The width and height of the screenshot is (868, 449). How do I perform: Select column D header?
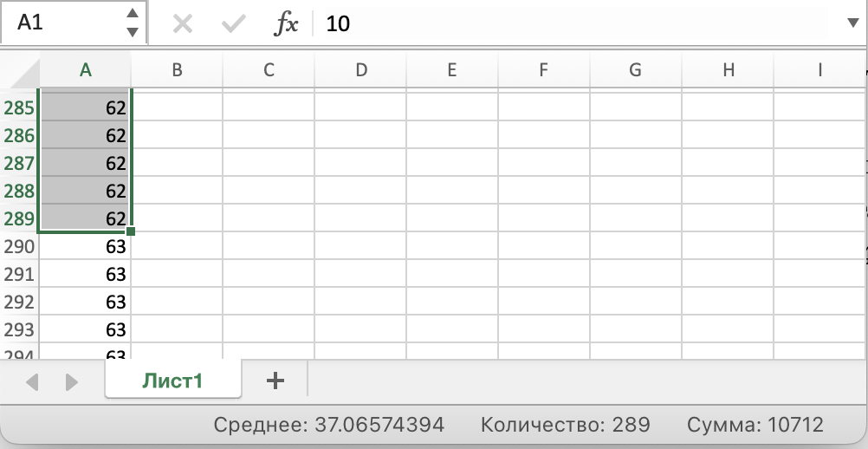360,71
